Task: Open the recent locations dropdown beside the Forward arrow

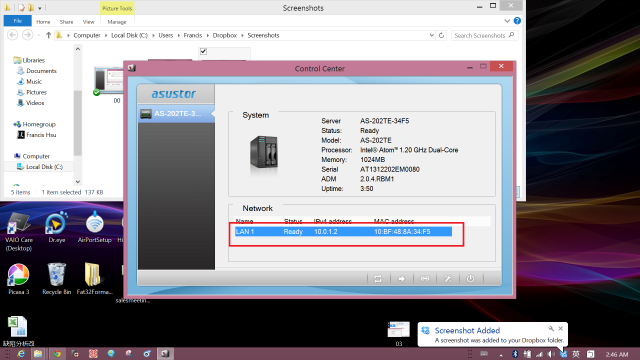Action: tap(38, 36)
